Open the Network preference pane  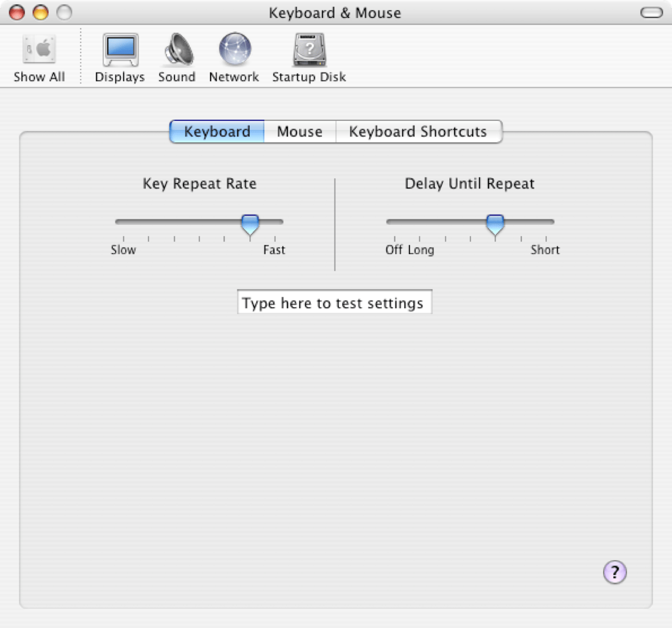[x=234, y=58]
